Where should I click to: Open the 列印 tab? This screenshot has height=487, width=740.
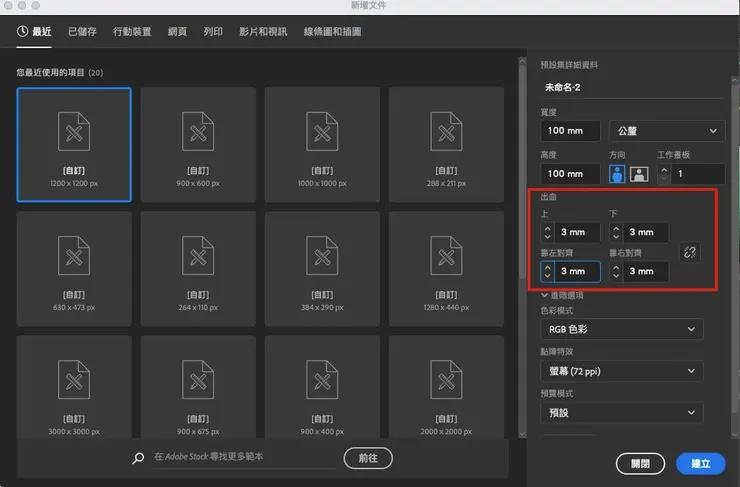click(x=213, y=32)
